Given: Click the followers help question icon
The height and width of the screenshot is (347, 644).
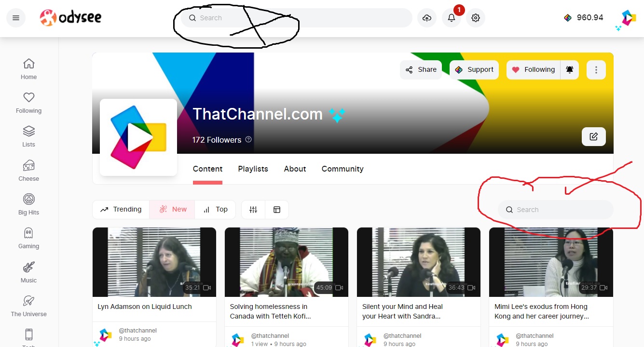Looking at the screenshot, I should click(x=248, y=140).
